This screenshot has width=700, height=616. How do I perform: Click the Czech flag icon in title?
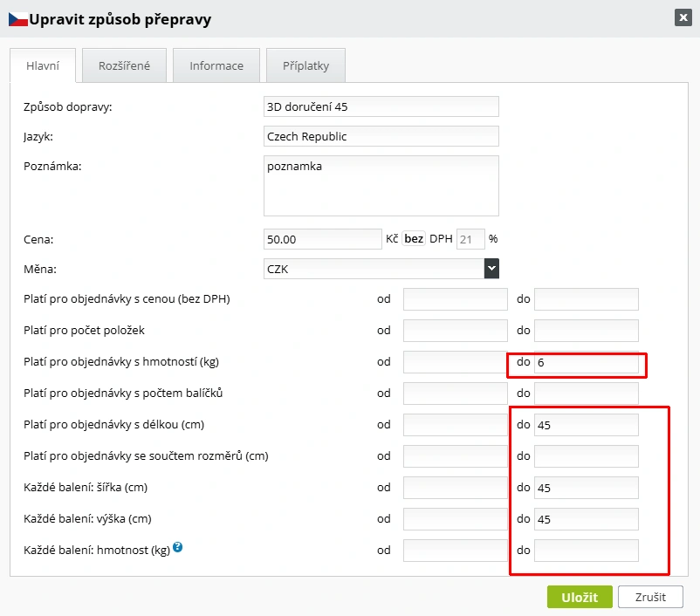tap(18, 20)
